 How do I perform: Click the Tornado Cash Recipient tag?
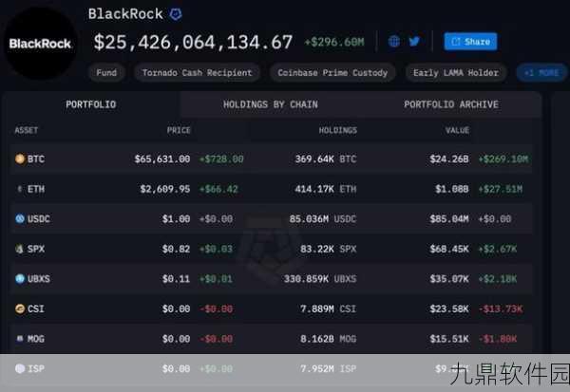pyautogui.click(x=197, y=72)
